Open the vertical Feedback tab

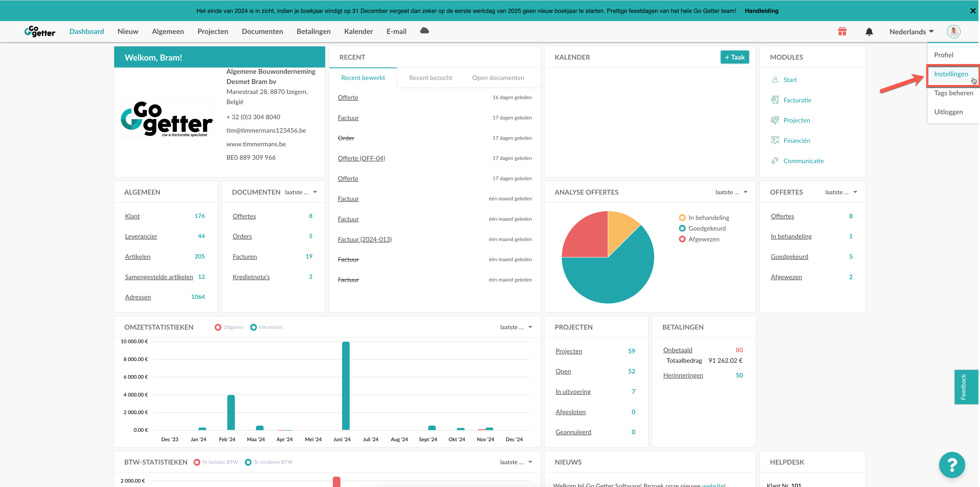[x=966, y=387]
